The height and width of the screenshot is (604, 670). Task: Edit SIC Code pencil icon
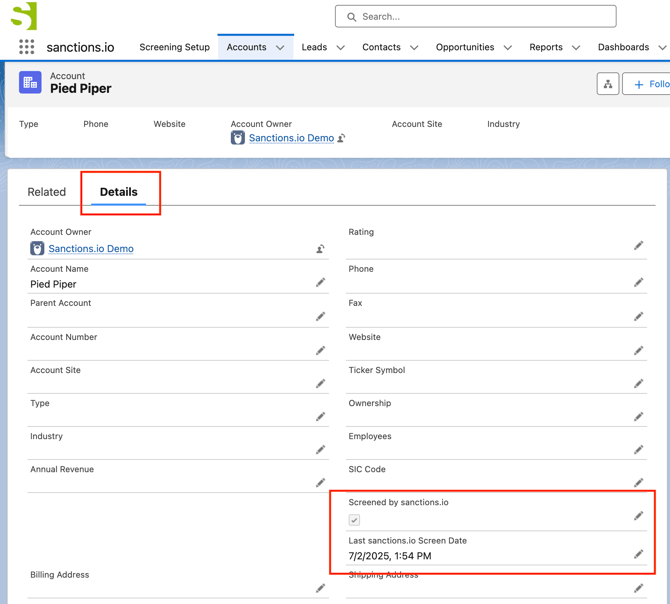[x=638, y=483]
